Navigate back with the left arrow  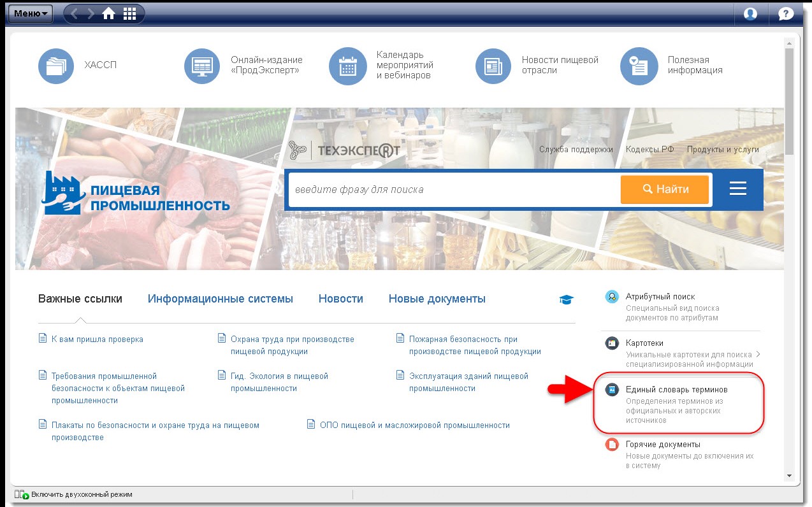point(75,13)
